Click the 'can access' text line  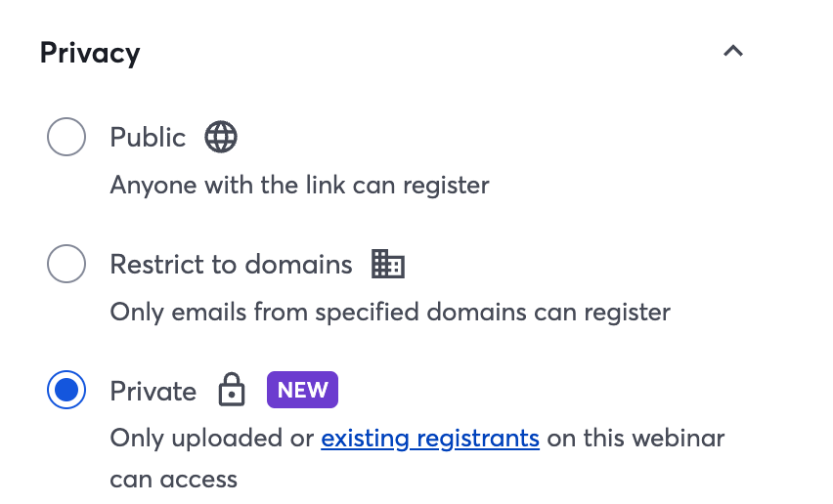(x=174, y=480)
